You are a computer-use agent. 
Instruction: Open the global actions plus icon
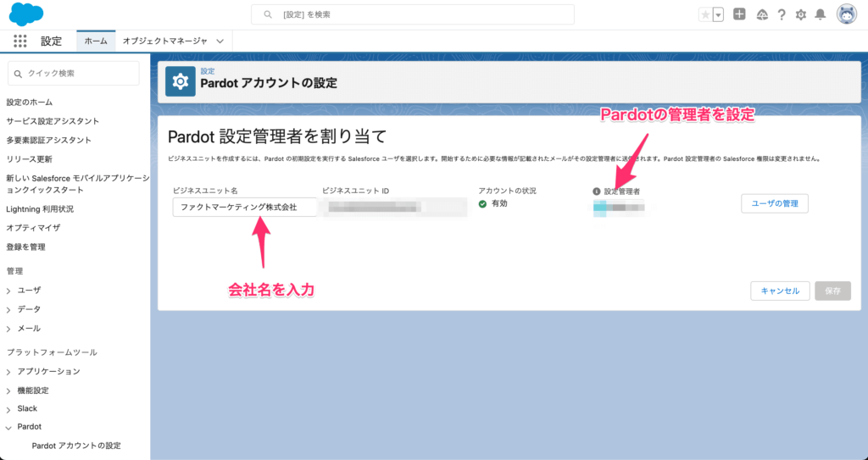tap(739, 14)
